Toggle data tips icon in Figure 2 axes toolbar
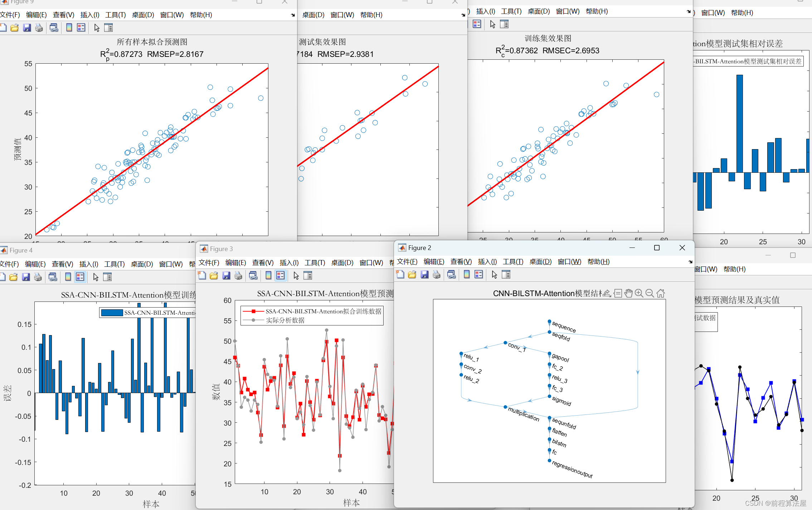 (x=618, y=293)
